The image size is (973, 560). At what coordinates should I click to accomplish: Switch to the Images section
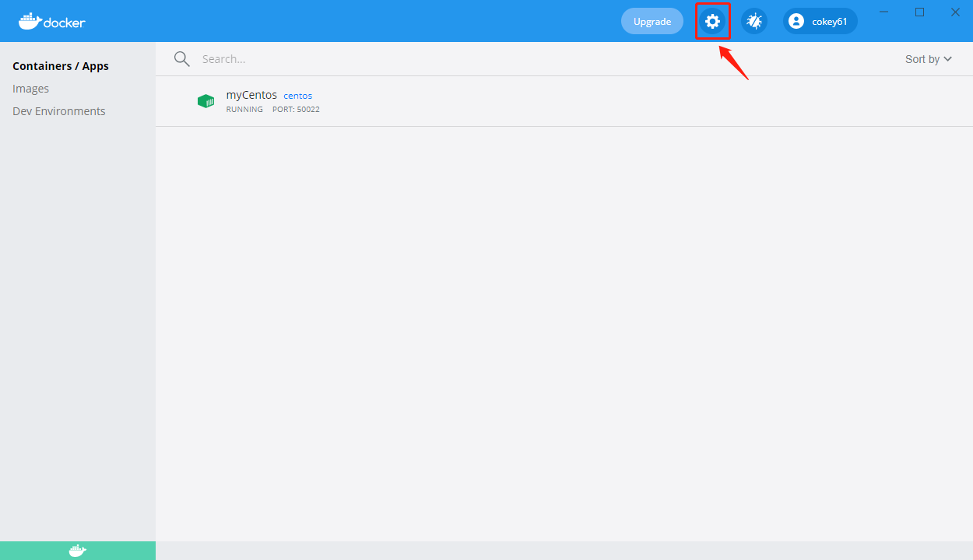tap(30, 88)
